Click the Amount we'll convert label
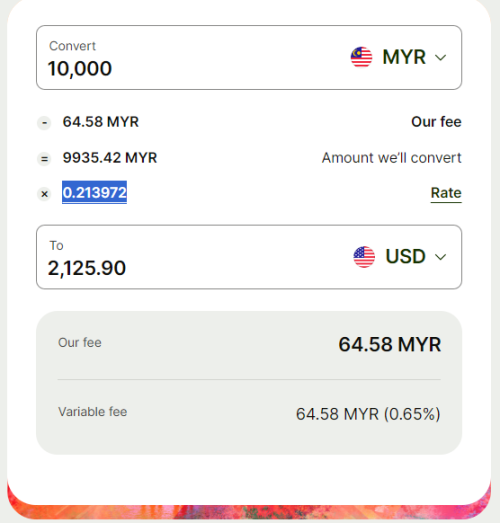This screenshot has width=500, height=523. click(392, 158)
